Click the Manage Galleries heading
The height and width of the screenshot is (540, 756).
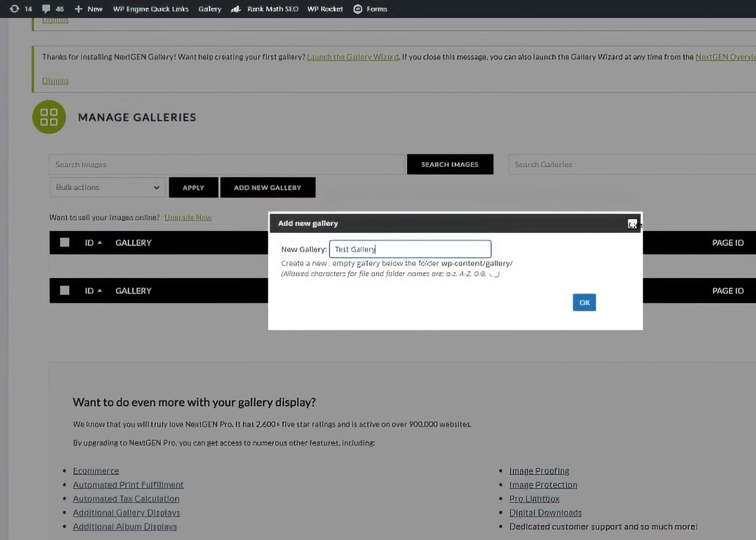137,117
